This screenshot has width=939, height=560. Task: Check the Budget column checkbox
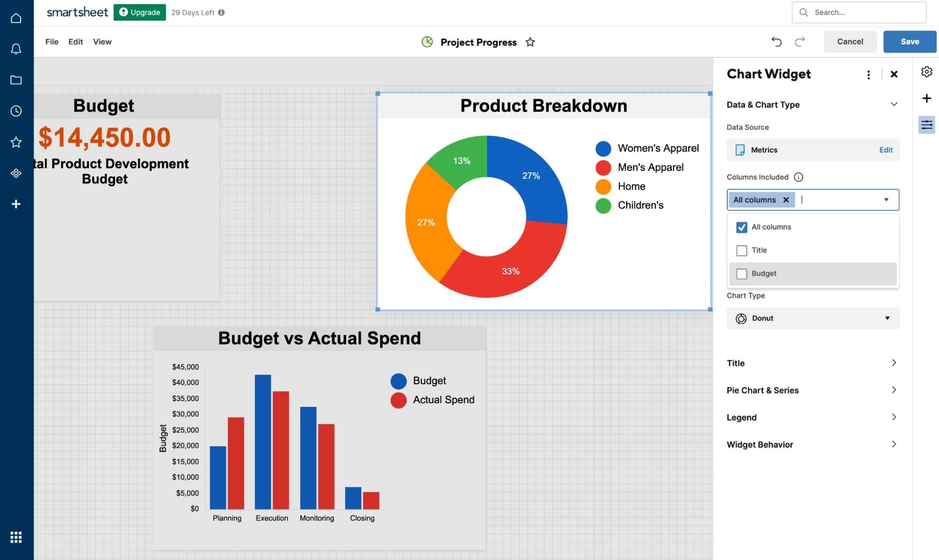(x=742, y=274)
